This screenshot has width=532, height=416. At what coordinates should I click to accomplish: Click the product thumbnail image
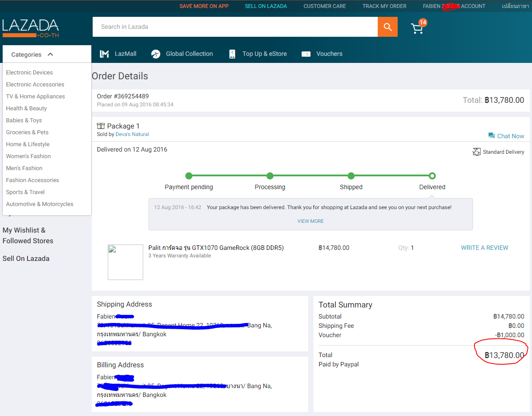(125, 262)
